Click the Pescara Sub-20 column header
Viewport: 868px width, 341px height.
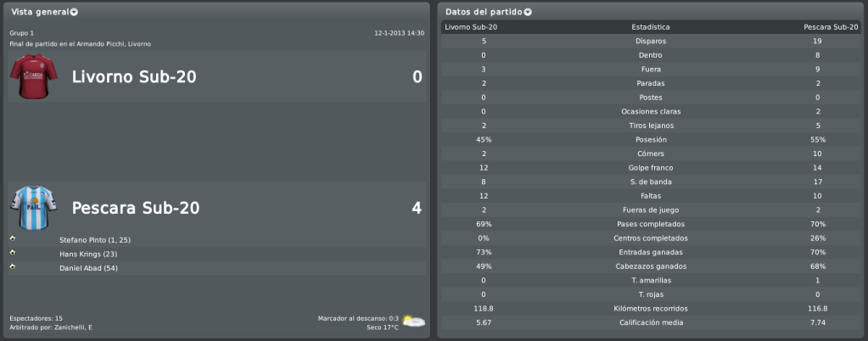[829, 26]
